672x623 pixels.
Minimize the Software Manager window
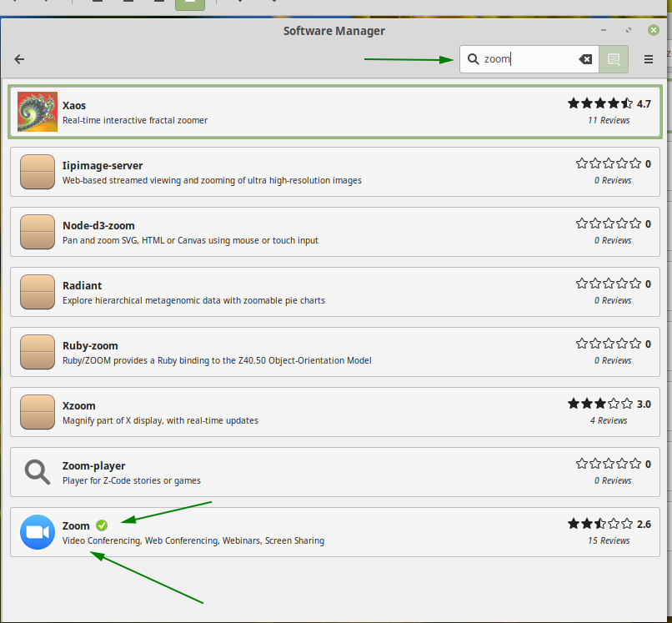604,31
